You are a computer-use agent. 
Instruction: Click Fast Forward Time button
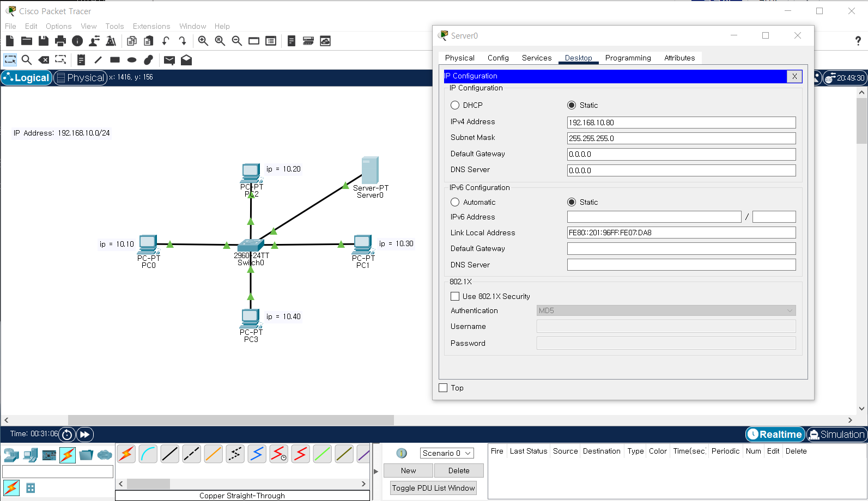[x=85, y=435]
